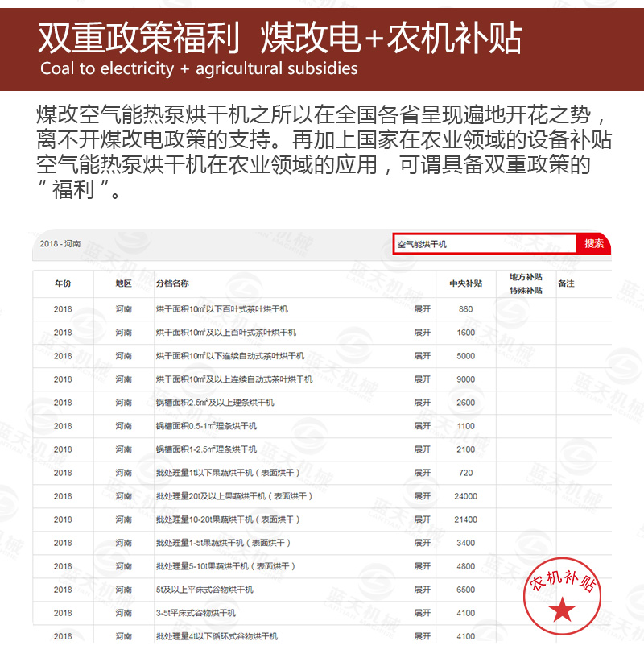The height and width of the screenshot is (658, 644).
Task: Click the 年份 column header
Action: click(x=63, y=283)
